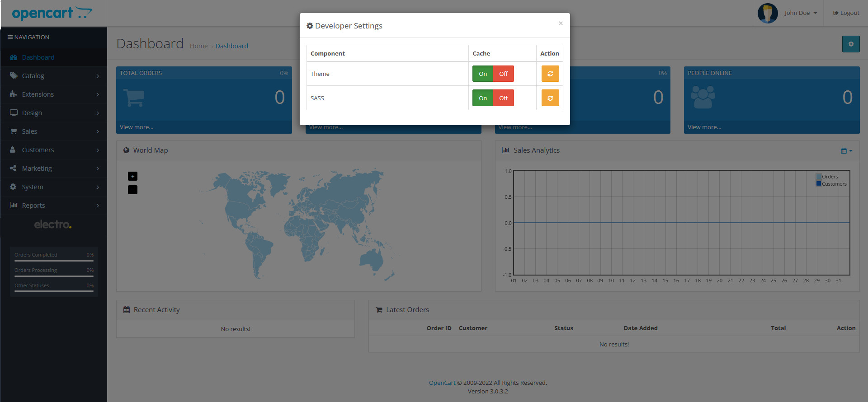Toggle the NAVIGATION hamburger icon
The width and height of the screenshot is (868, 402).
(x=10, y=37)
